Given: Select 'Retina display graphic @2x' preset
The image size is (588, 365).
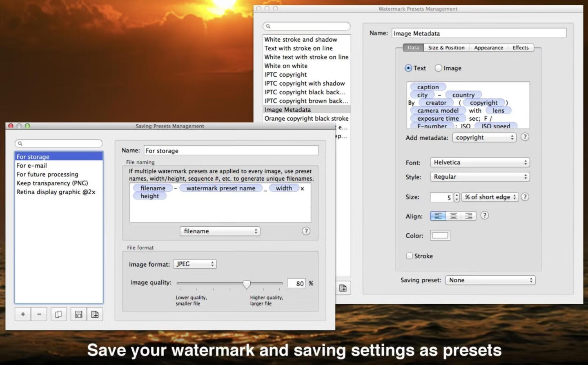Looking at the screenshot, I should point(59,192).
